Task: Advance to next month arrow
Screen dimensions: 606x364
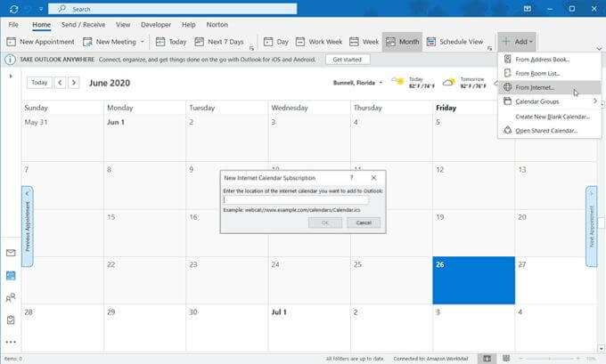Action: [73, 83]
